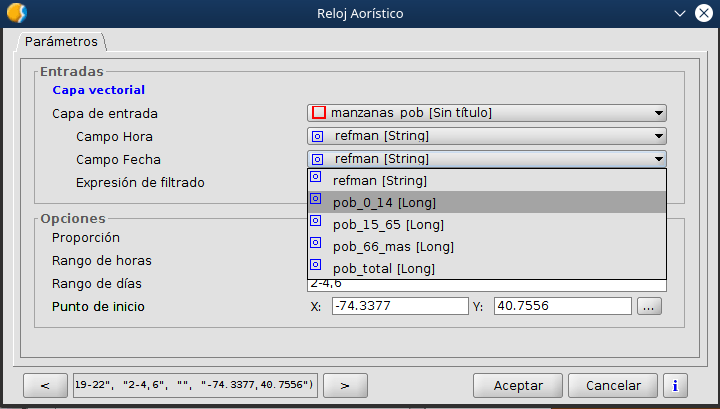
Task: Click the command history text field
Action: pos(196,385)
